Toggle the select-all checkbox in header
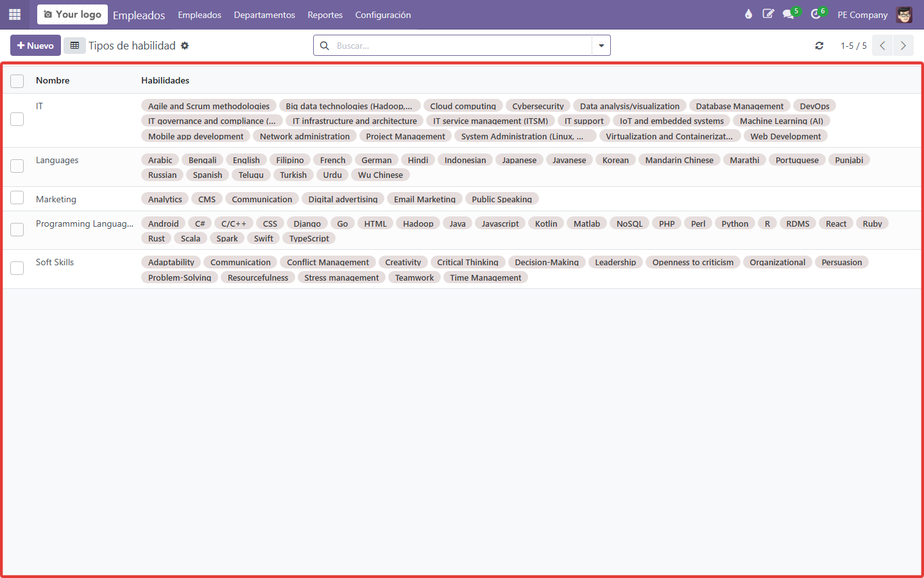Screen dimensions: 924x578 (17, 81)
